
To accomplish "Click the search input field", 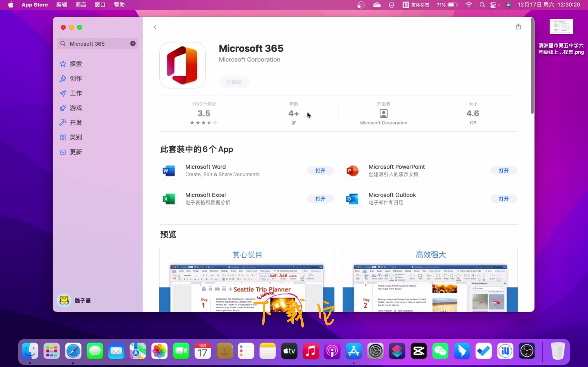I will [x=97, y=43].
